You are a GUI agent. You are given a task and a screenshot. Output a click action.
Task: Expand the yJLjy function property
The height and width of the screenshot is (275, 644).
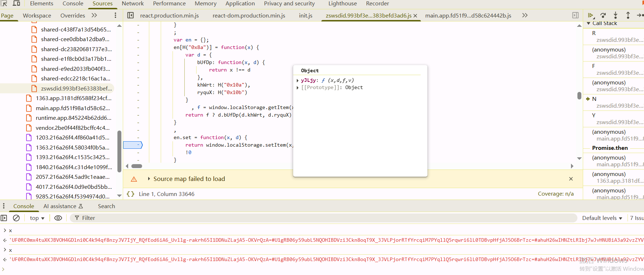pos(297,80)
